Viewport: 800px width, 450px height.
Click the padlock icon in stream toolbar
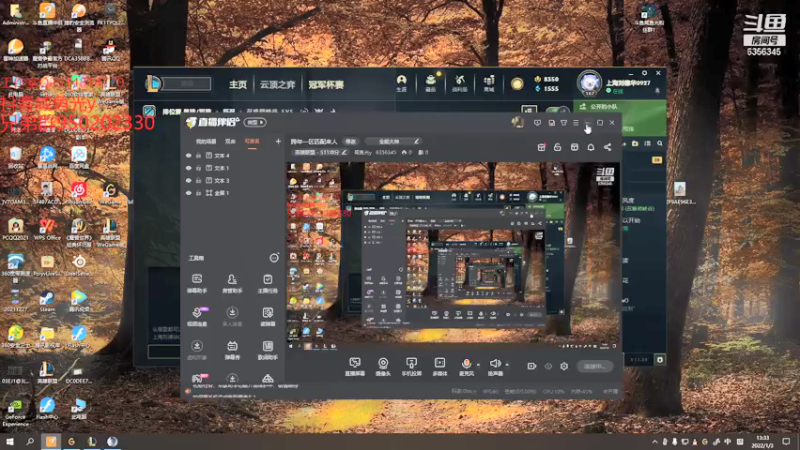(x=558, y=147)
